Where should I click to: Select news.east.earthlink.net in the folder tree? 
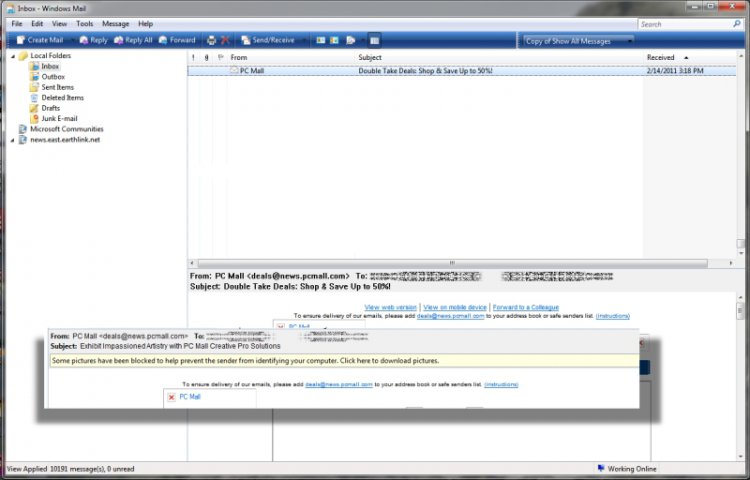(x=65, y=140)
